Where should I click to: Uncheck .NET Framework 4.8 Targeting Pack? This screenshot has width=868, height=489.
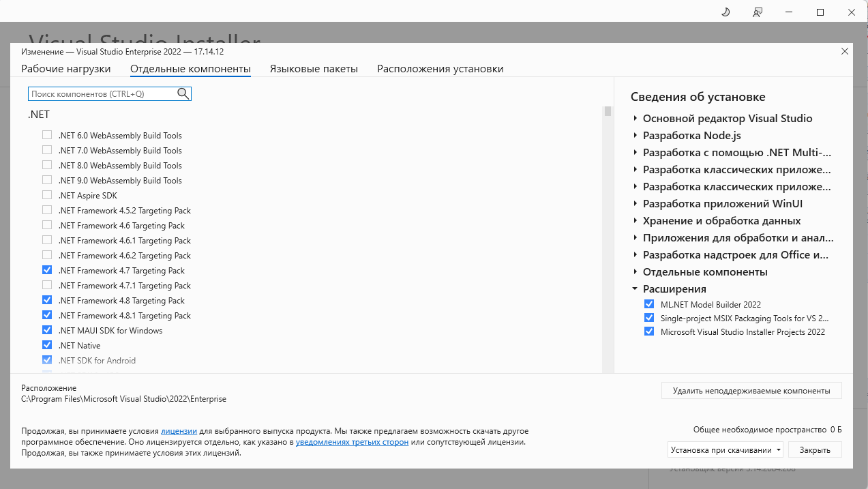[47, 300]
